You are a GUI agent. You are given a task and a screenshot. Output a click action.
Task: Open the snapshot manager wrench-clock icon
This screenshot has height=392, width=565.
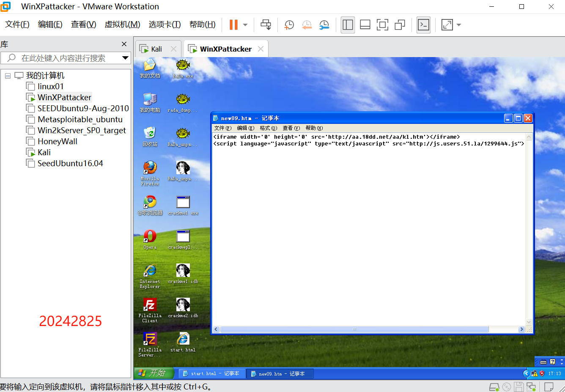point(324,25)
